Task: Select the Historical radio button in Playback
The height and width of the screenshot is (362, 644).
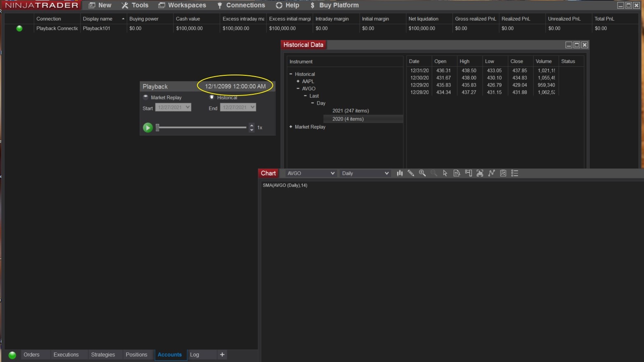Action: pyautogui.click(x=212, y=98)
